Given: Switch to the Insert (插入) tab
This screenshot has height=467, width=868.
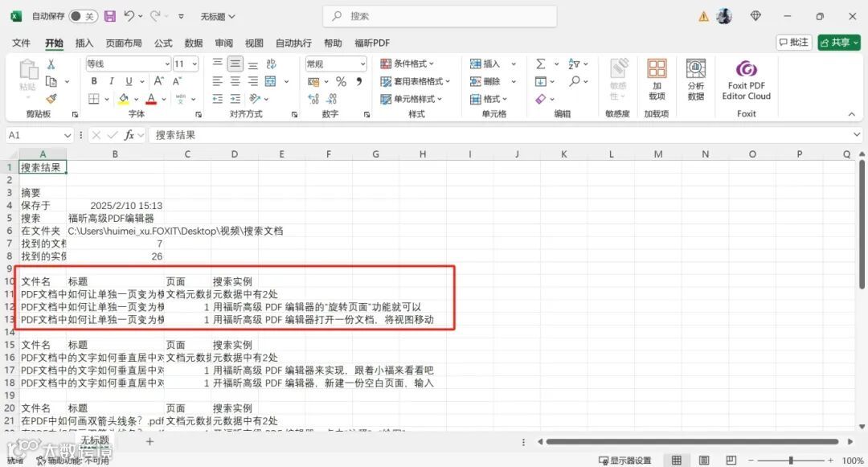Looking at the screenshot, I should pos(84,43).
